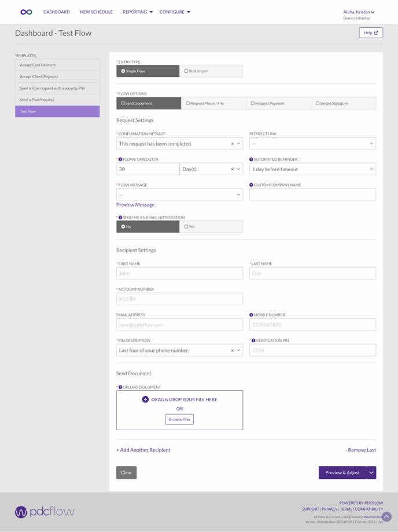Click Add Another Recipient link

point(143,450)
